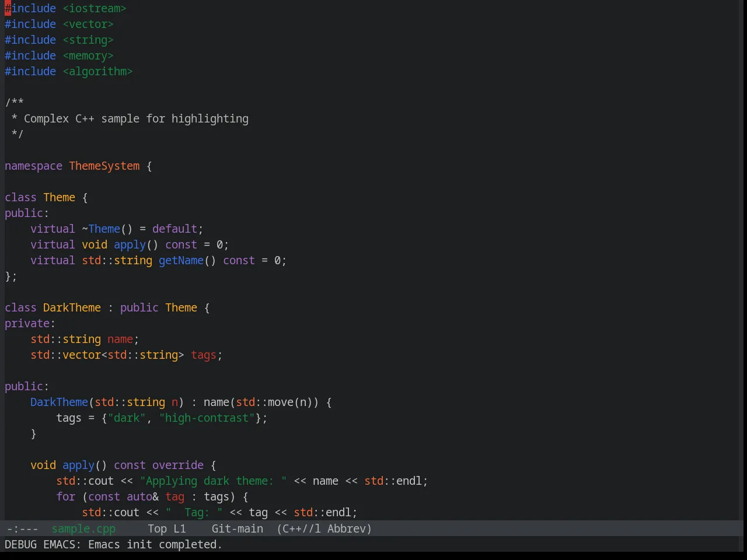The image size is (747, 560).
Task: Click 'apply' in 'virtual void apply()' line
Action: pyautogui.click(x=130, y=244)
